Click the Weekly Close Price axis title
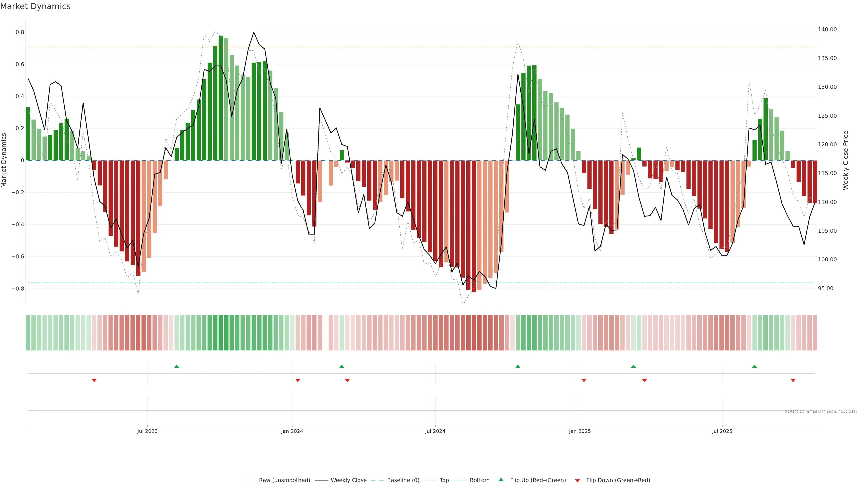This screenshot has width=868, height=488. (x=845, y=160)
